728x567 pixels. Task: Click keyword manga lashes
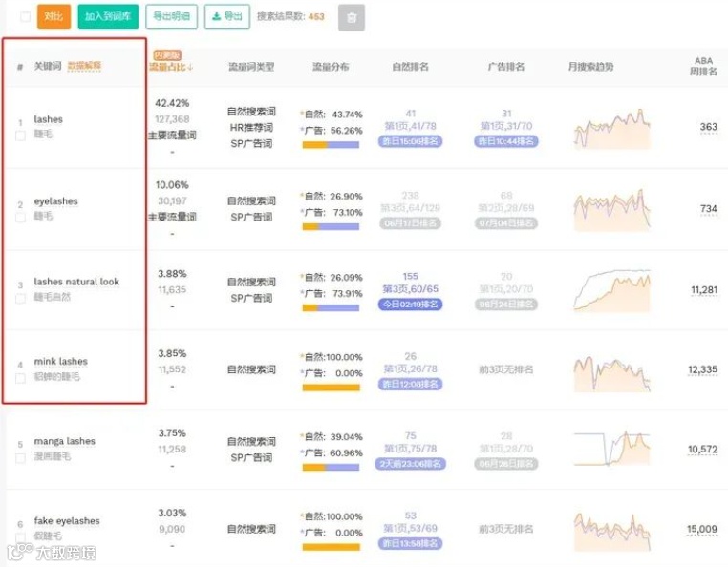pyautogui.click(x=65, y=441)
